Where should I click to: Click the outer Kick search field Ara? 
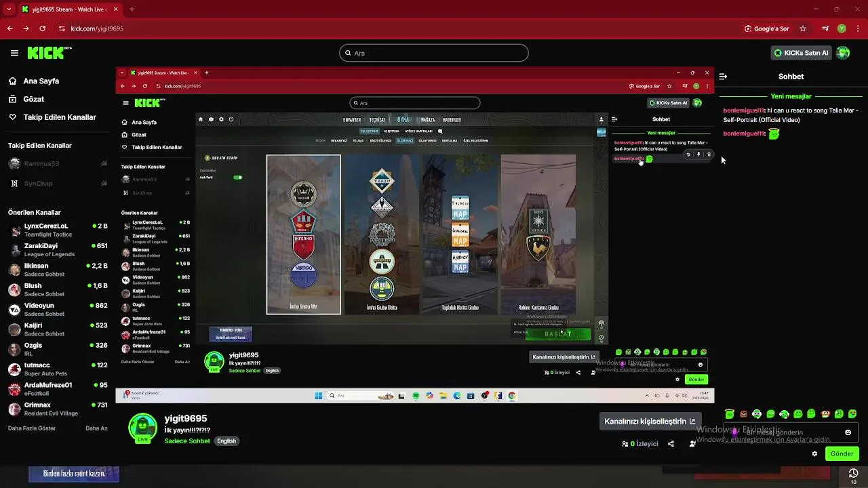coord(434,53)
